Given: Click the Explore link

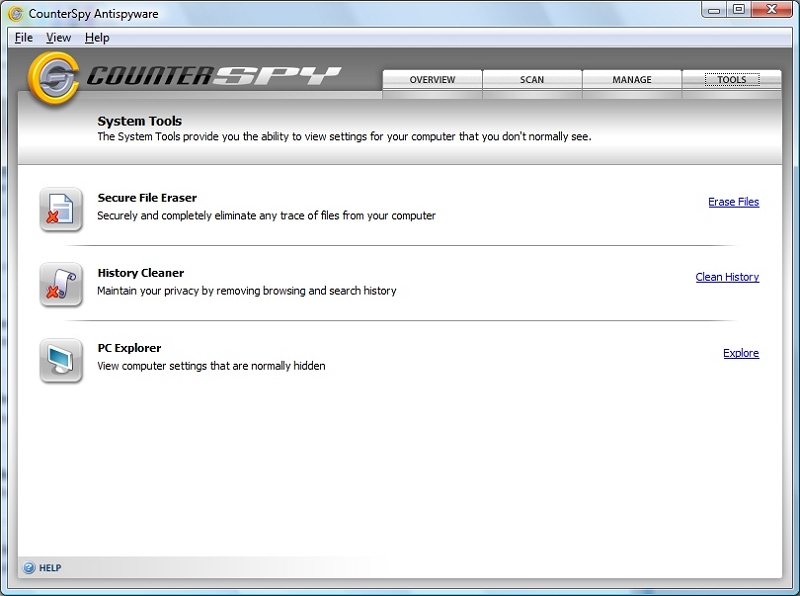Looking at the screenshot, I should pos(741,353).
